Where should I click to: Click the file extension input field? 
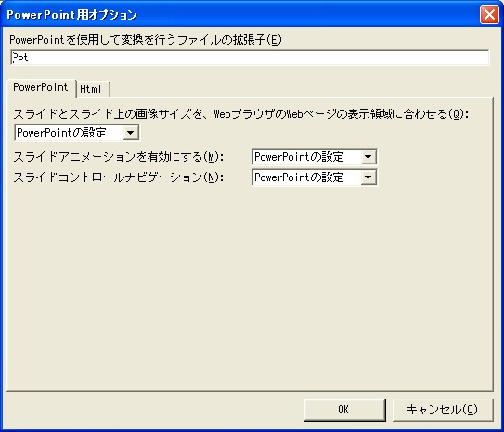[250, 58]
